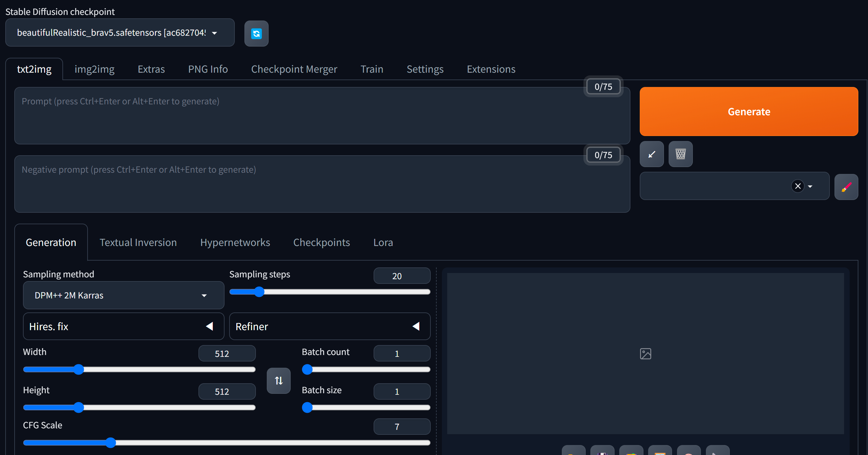Click the prompt 0/75 token counter
Screen dimensions: 868x455
[603, 87]
